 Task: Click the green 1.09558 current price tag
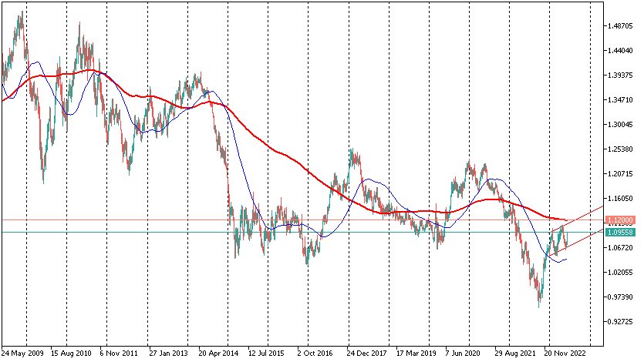[619, 232]
